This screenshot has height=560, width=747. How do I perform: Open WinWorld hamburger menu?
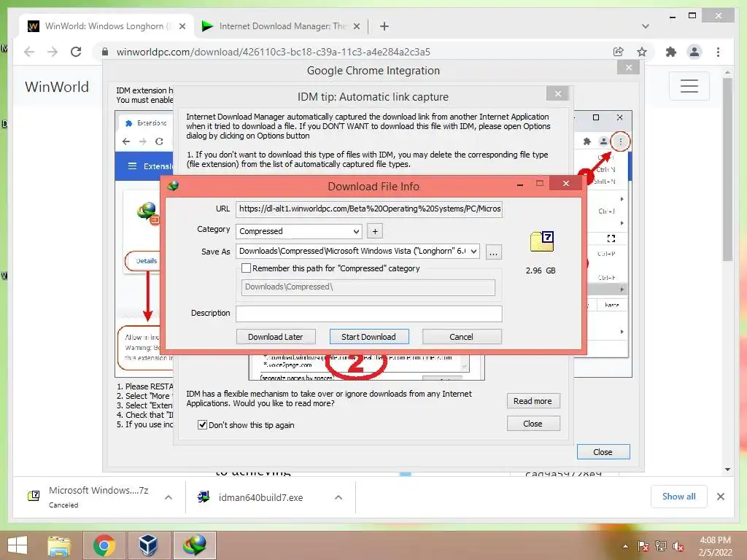click(x=689, y=86)
